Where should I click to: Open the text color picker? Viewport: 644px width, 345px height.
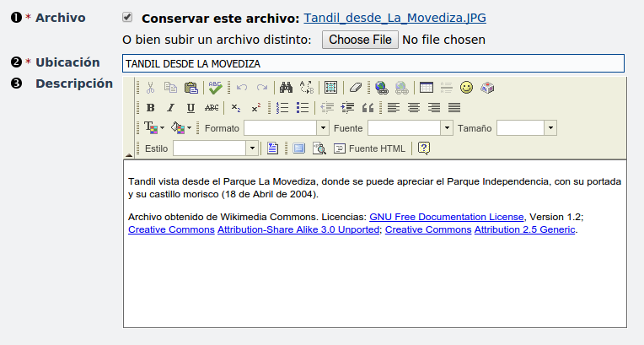153,127
